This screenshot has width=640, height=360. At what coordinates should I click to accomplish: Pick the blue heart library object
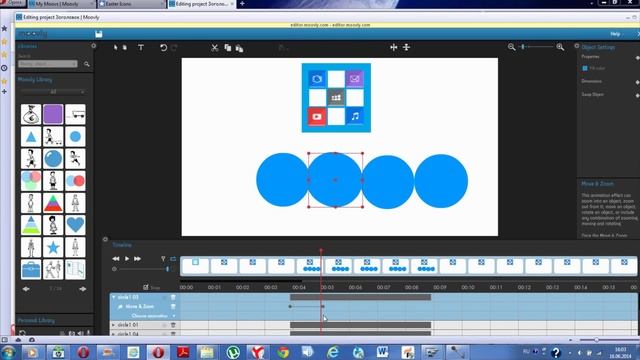(x=75, y=225)
